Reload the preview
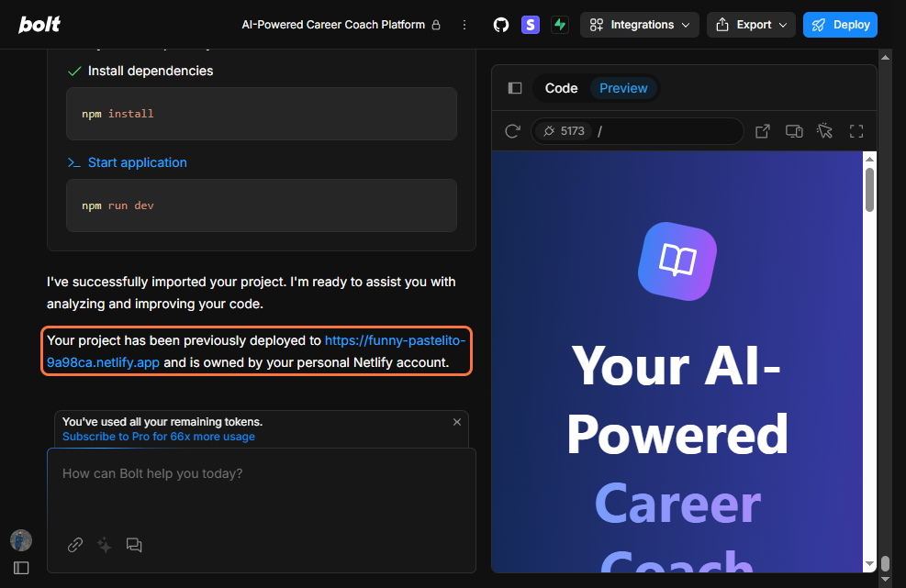The width and height of the screenshot is (906, 588). pos(512,131)
